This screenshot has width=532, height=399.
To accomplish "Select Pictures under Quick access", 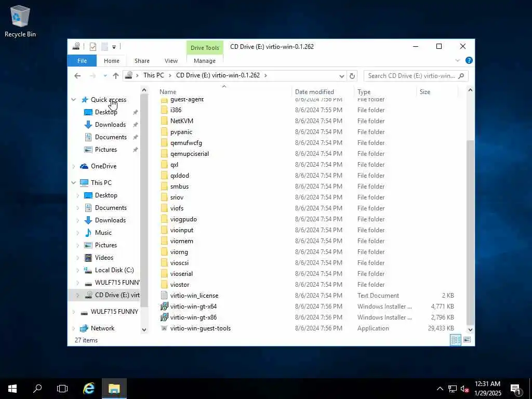I will coord(105,150).
